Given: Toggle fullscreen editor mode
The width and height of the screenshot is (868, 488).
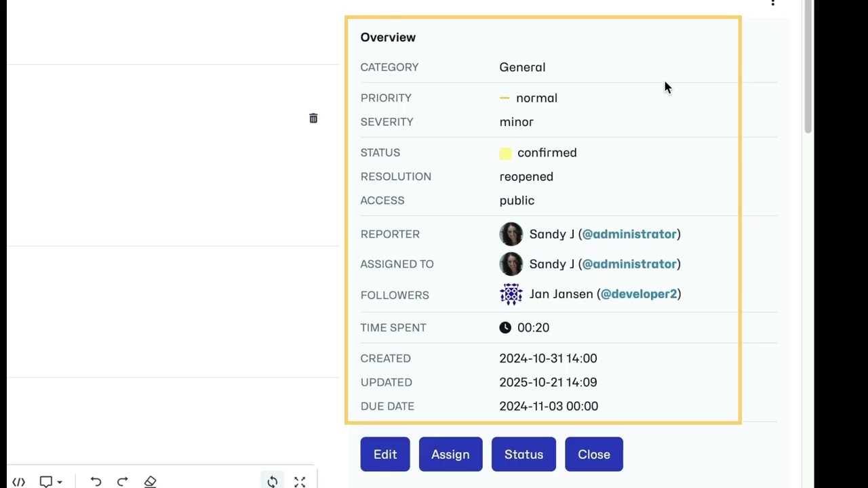Looking at the screenshot, I should [x=300, y=482].
